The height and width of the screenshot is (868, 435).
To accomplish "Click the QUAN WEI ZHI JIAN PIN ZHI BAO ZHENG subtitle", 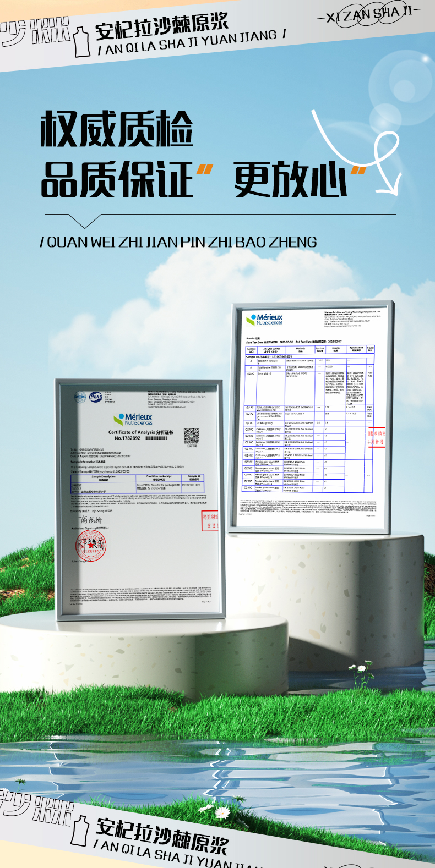I will tap(179, 242).
